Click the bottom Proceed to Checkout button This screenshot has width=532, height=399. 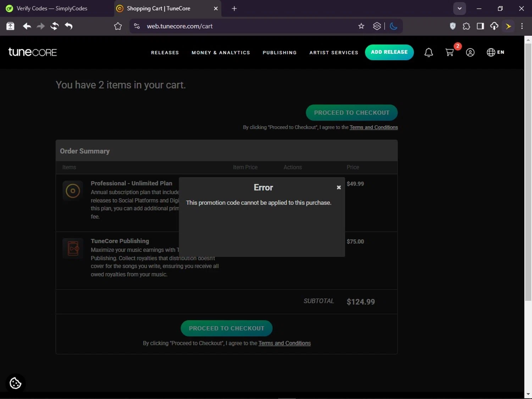227,328
